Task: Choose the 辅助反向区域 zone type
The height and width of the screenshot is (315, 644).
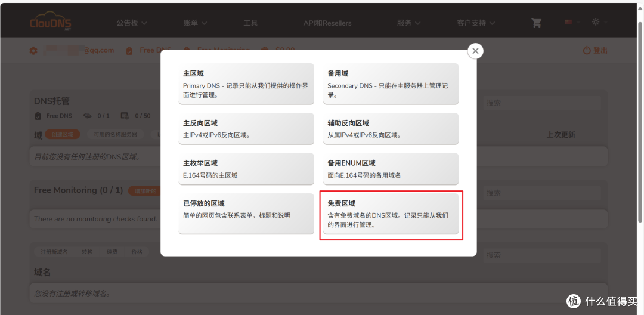Action: pyautogui.click(x=391, y=128)
